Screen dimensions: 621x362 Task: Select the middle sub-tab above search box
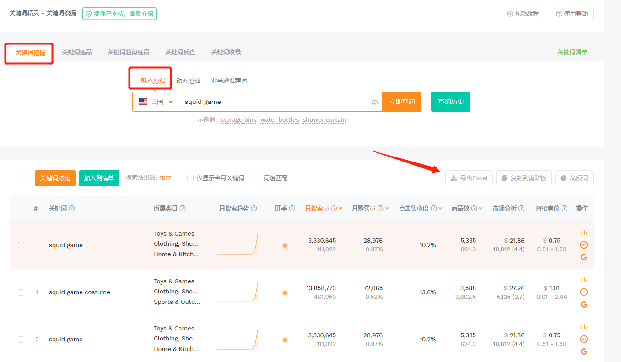click(188, 80)
